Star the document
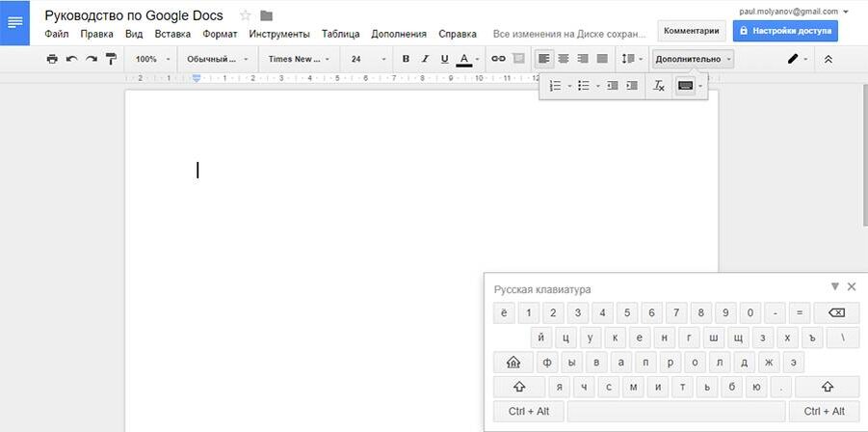Screen dimensions: 868x432 point(246,15)
